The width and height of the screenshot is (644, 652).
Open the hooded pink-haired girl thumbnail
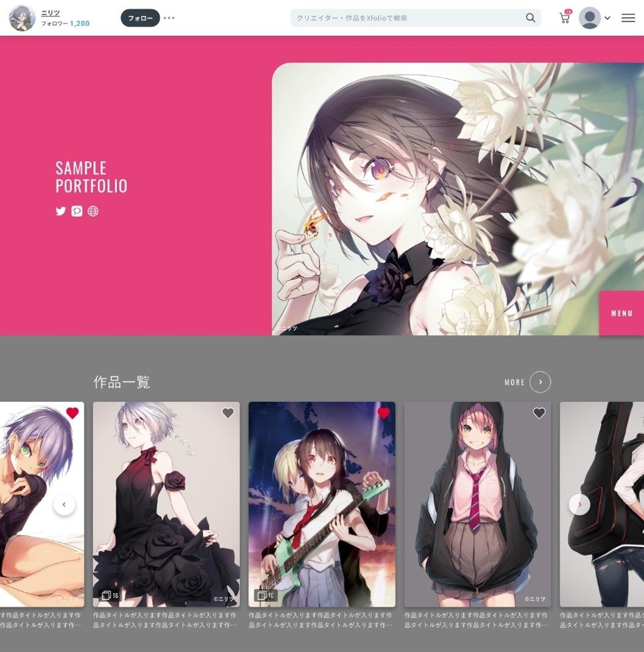[477, 505]
